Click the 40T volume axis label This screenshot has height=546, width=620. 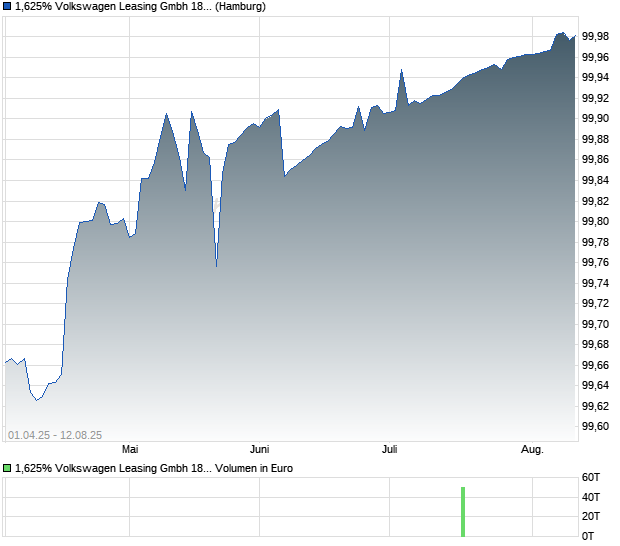tap(591, 497)
